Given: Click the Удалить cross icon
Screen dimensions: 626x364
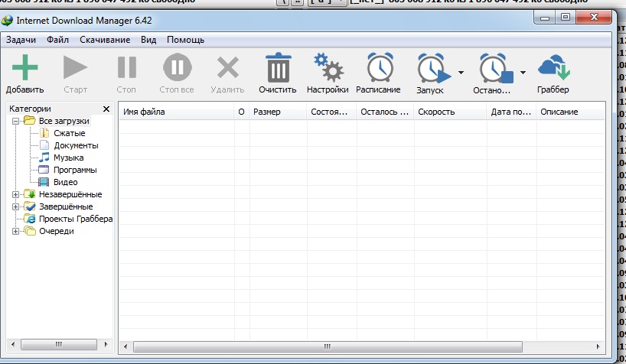Looking at the screenshot, I should click(x=227, y=67).
